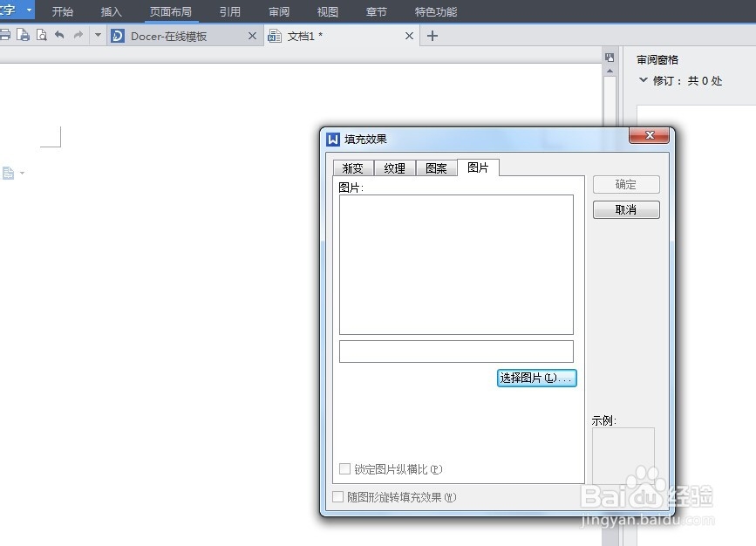The width and height of the screenshot is (756, 546).
Task: Click the paste options icon in the left margin
Action: tap(10, 173)
